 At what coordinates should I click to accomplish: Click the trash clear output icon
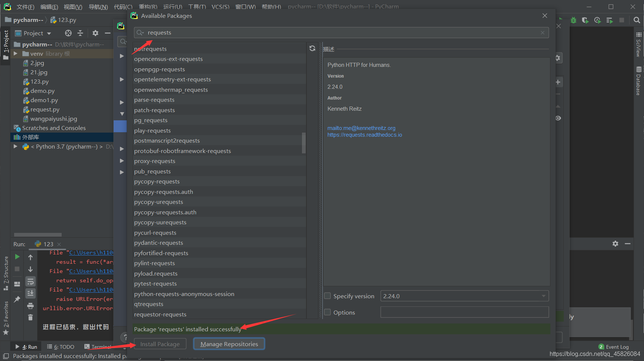[30, 317]
